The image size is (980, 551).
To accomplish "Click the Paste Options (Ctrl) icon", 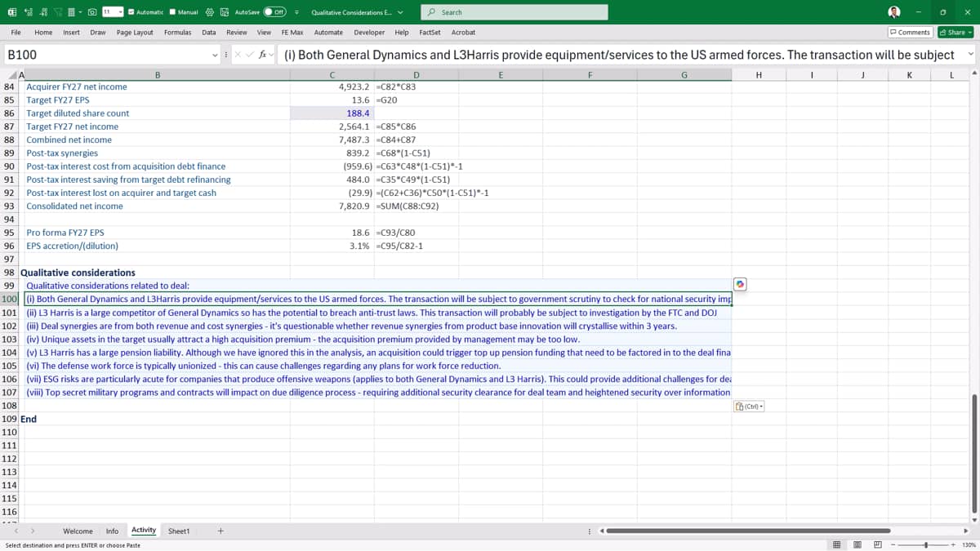I will click(x=749, y=407).
